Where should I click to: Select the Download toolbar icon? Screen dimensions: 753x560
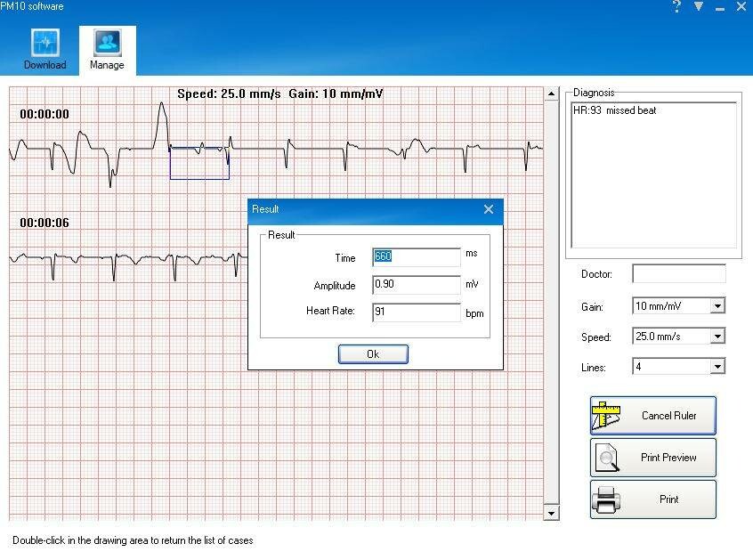pos(45,42)
